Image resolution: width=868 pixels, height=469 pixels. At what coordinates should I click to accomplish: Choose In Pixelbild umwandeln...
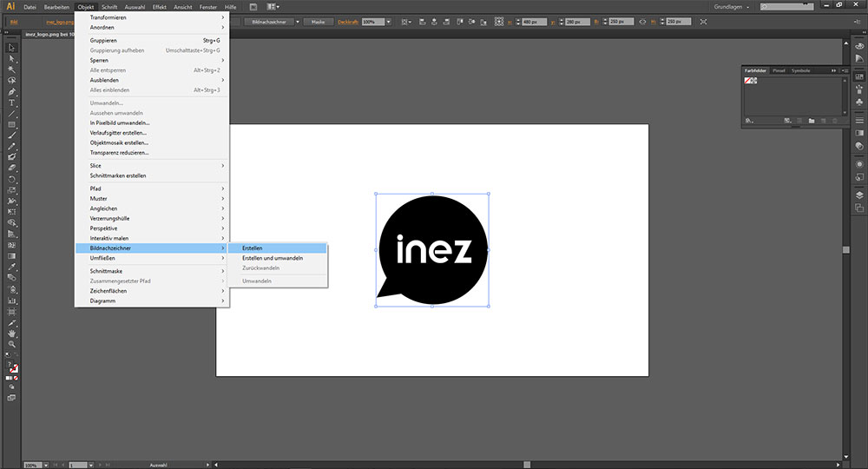pos(152,123)
